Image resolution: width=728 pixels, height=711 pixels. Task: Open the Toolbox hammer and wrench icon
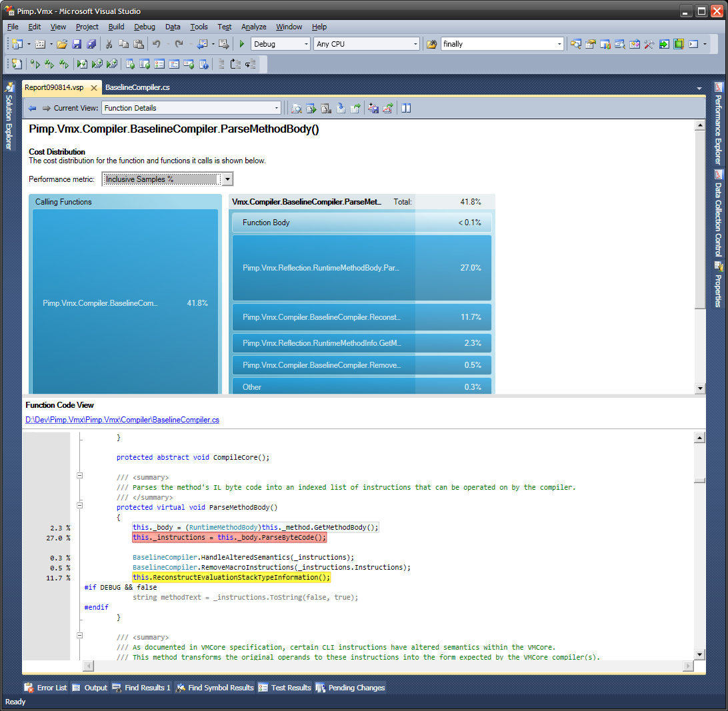(649, 44)
